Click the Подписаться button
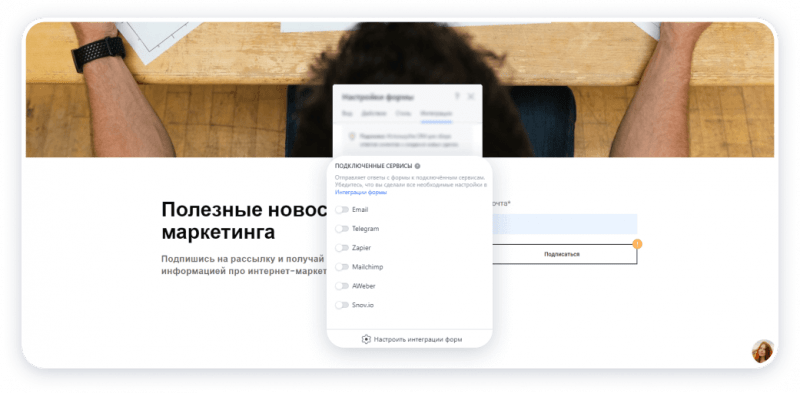The image size is (800, 393). click(x=562, y=254)
